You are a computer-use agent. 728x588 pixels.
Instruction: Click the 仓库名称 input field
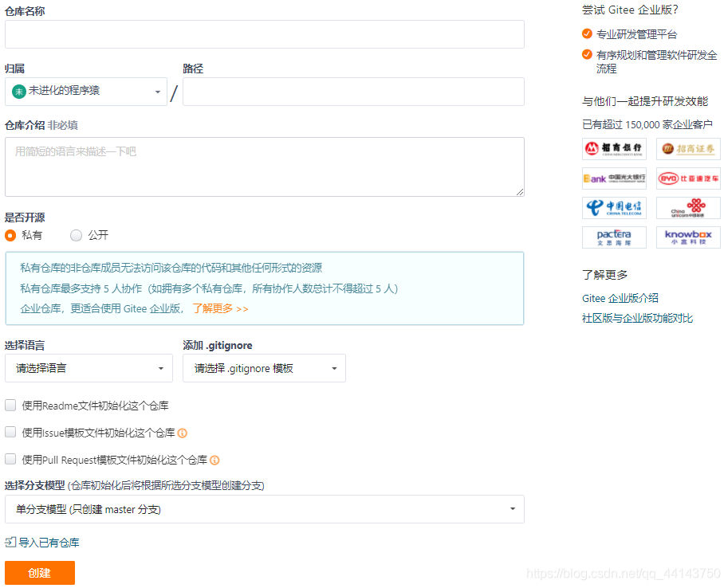pos(265,34)
